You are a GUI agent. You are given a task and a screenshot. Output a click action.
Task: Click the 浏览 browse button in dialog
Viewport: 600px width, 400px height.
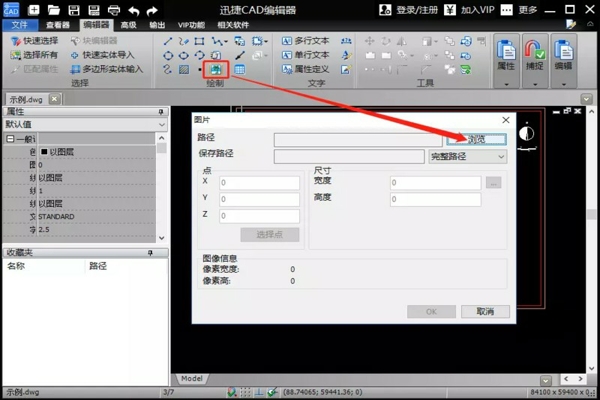point(476,139)
